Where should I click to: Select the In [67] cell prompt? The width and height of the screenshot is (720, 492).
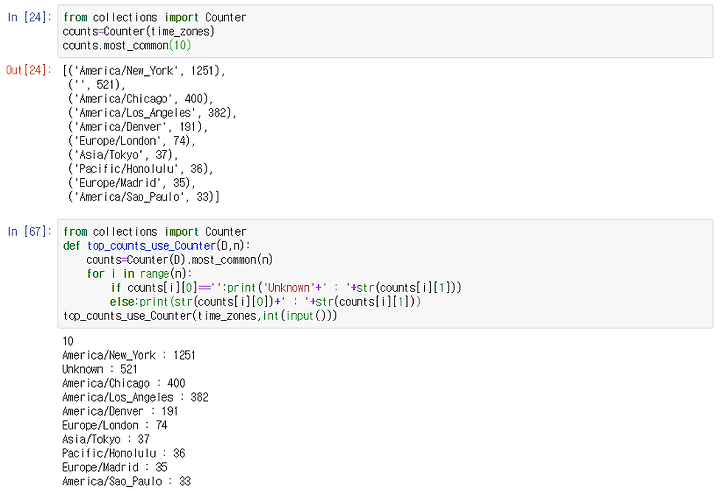[x=30, y=232]
